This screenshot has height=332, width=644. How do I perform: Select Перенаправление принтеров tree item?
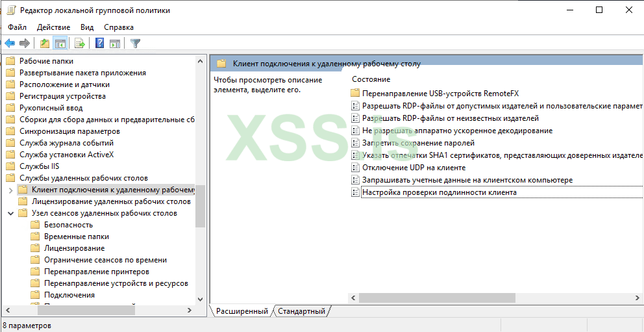97,272
